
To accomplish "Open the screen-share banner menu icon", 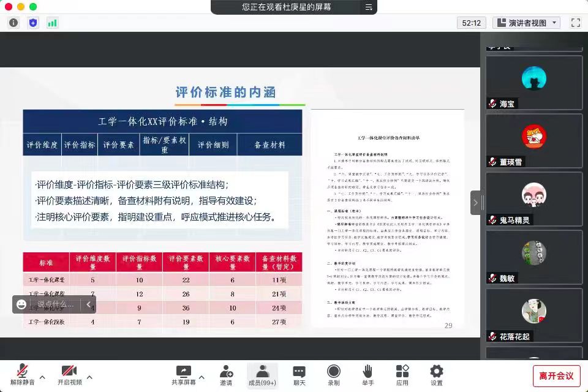I will (x=368, y=7).
